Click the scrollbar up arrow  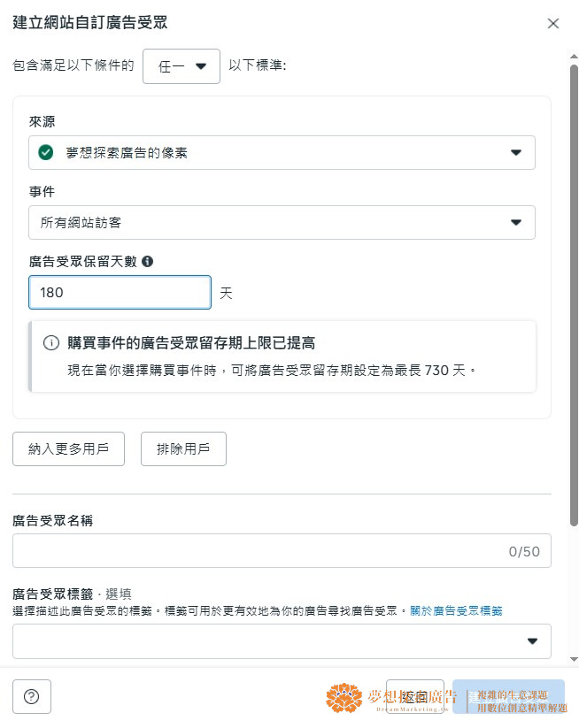coord(574,57)
